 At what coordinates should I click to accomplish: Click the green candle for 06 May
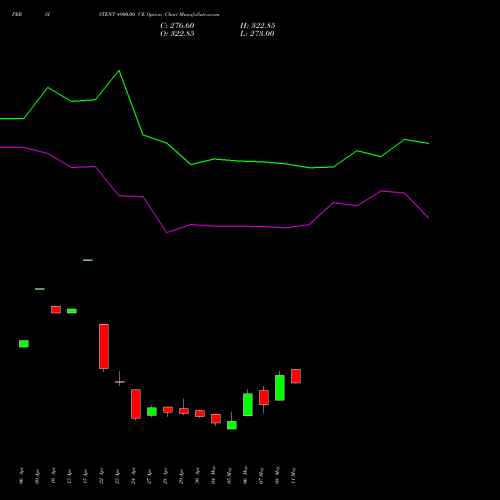248,405
